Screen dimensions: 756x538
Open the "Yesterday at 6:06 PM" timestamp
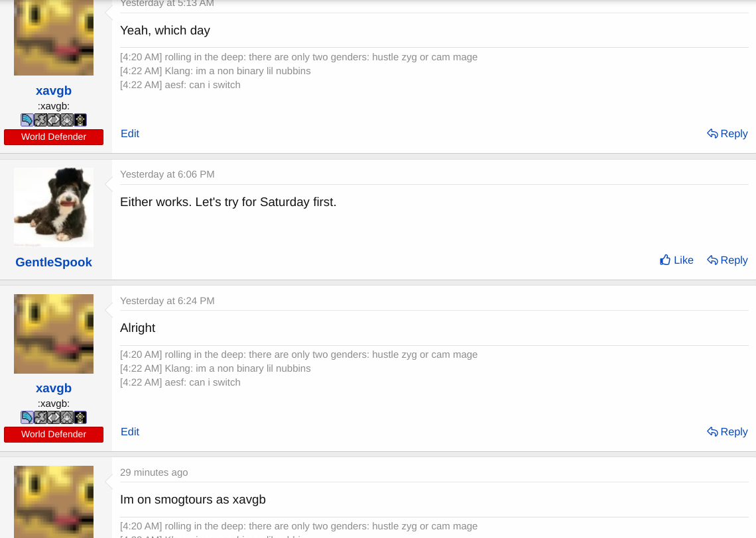click(167, 174)
